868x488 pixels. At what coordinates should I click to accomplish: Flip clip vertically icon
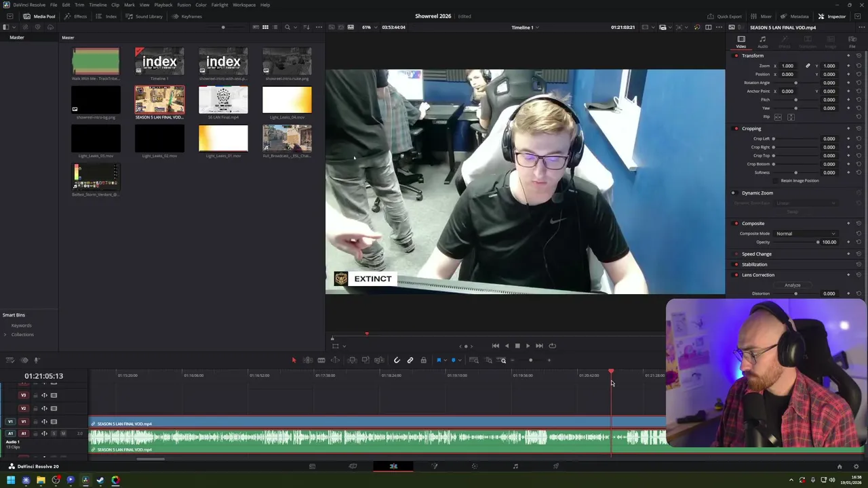coord(791,117)
